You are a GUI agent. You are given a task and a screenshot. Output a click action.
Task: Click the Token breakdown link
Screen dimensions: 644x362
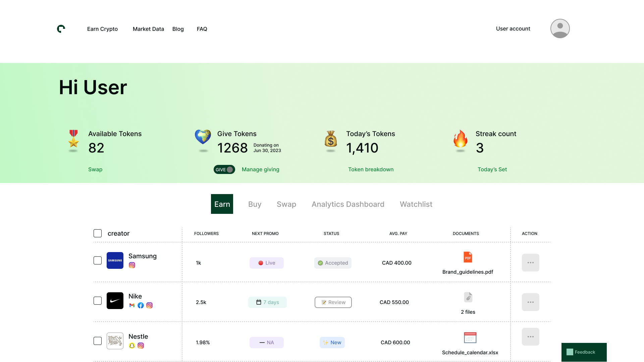tap(371, 169)
